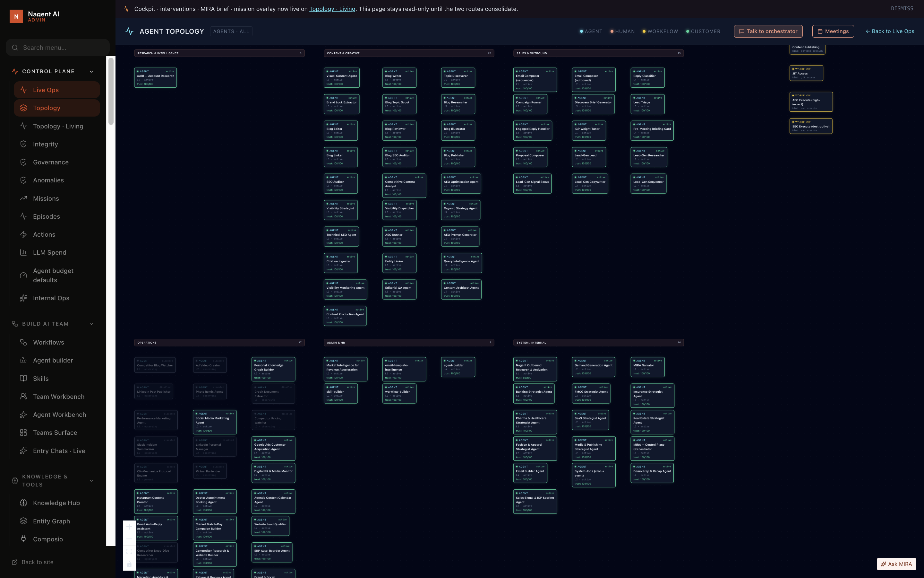Image resolution: width=924 pixels, height=578 pixels.
Task: Open LLM Spend chart item
Action: click(x=57, y=252)
